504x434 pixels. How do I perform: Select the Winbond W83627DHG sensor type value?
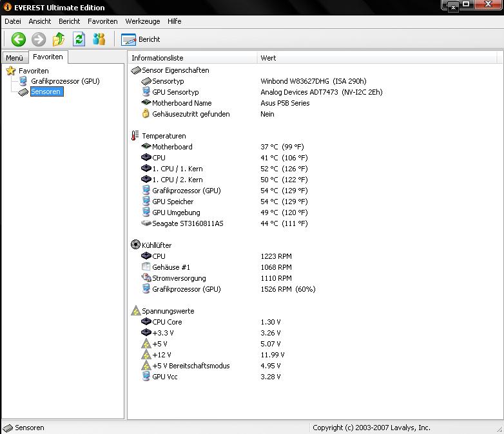coord(313,81)
